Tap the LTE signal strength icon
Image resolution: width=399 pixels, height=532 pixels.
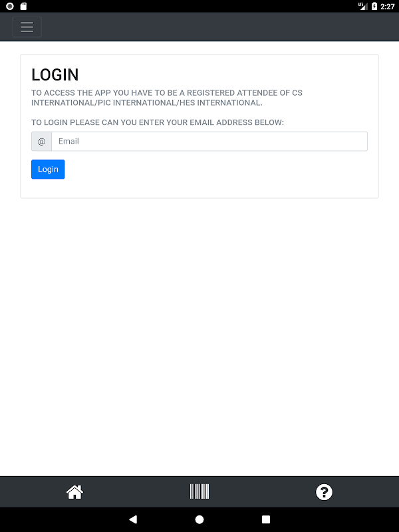point(362,6)
